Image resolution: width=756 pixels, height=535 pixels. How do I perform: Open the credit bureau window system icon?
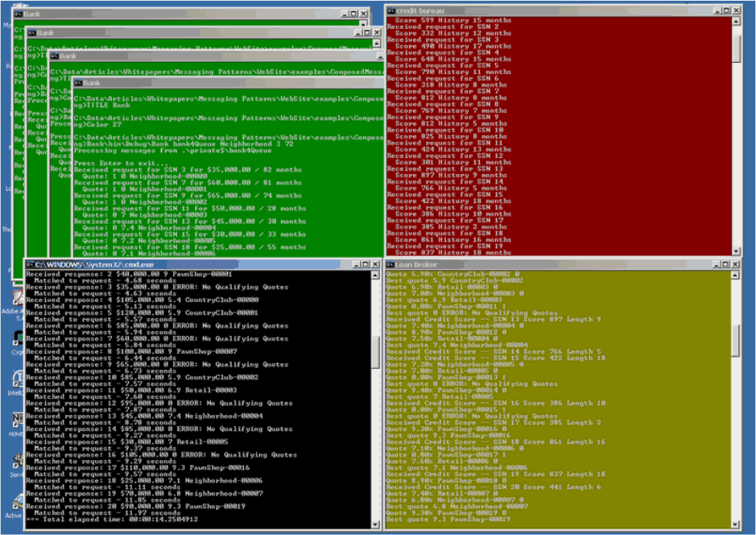391,10
